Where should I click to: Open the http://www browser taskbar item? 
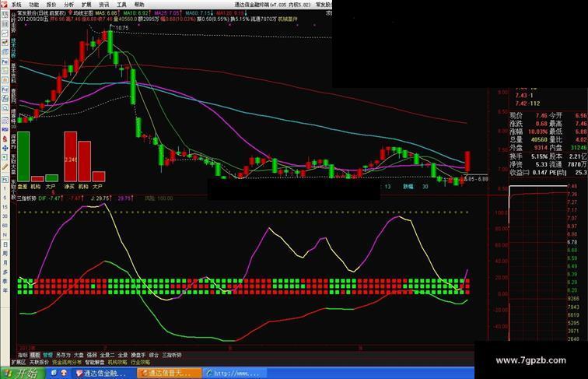[235, 374]
